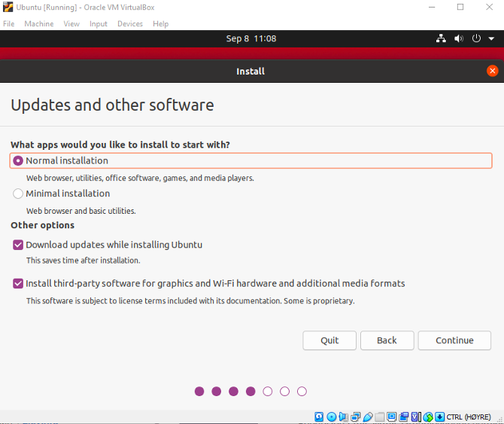Open the Devices menu
The width and height of the screenshot is (504, 424).
pos(130,24)
